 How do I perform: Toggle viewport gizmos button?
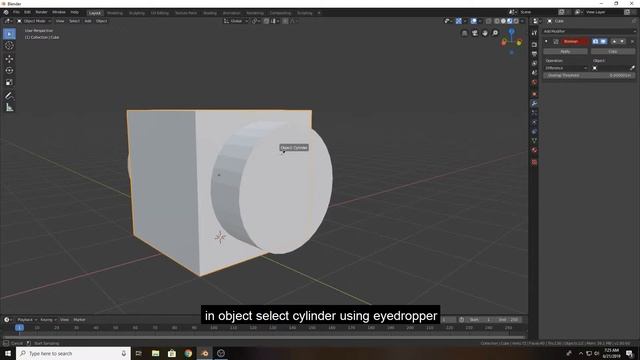tap(459, 21)
